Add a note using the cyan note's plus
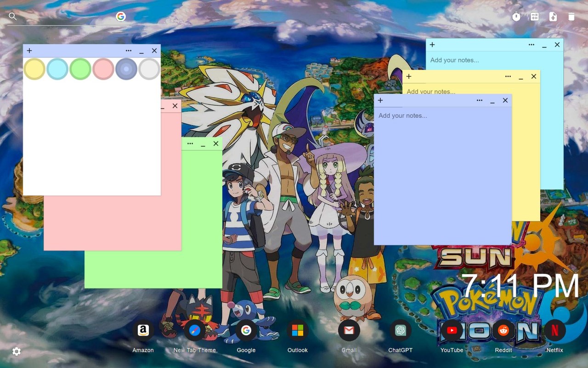 [432, 45]
